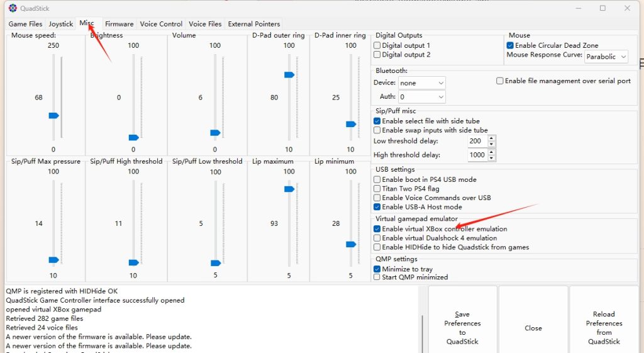The width and height of the screenshot is (644, 353).
Task: Select the External Pointers tab
Action: pos(254,24)
